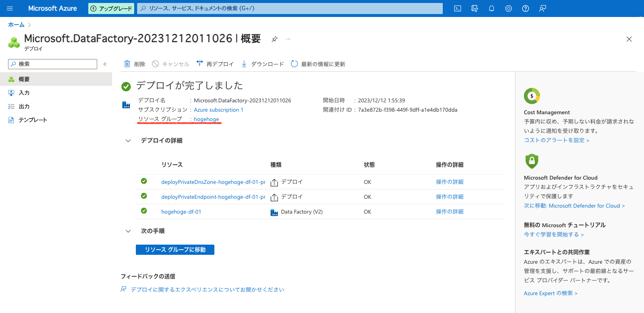Open the top bar feedback person icon
Image resolution: width=644 pixels, height=313 pixels.
click(x=543, y=8)
